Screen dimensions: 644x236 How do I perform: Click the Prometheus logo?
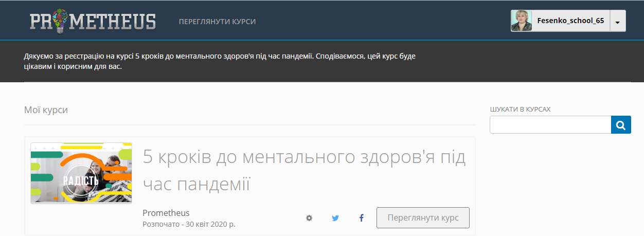tap(93, 22)
